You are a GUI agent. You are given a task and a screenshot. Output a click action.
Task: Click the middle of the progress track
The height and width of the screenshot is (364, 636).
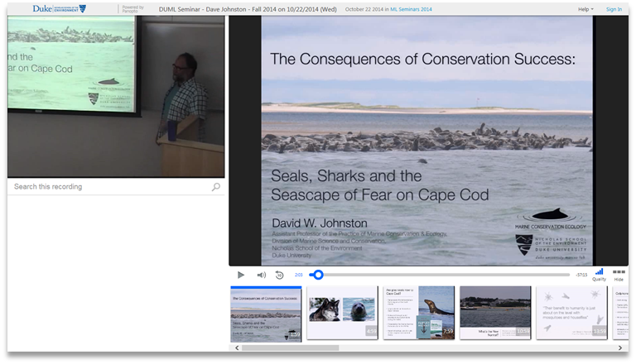(x=439, y=275)
